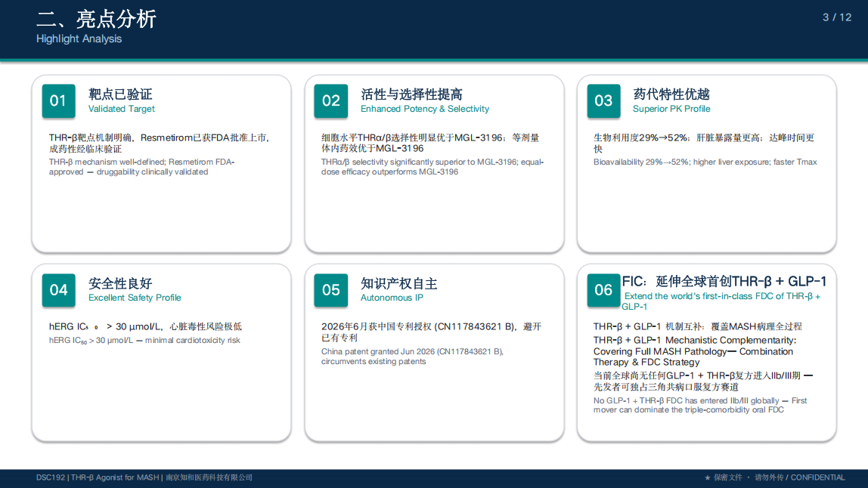This screenshot has width=868, height=488.
Task: Click Chinese text 细胞水平THRα/β选择性
Action: pyautogui.click(x=430, y=144)
